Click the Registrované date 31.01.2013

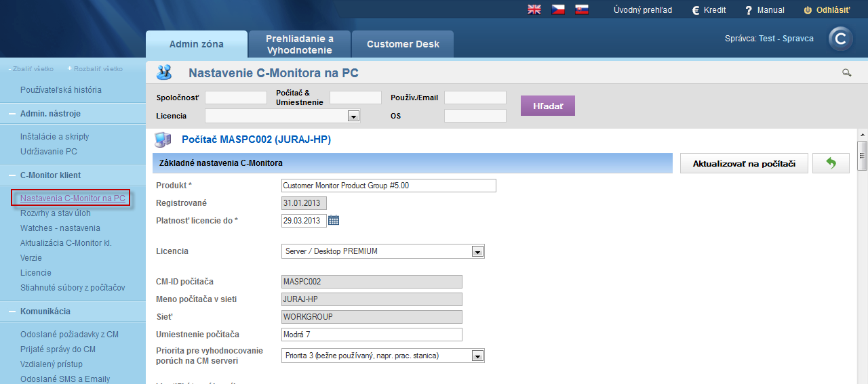[304, 203]
